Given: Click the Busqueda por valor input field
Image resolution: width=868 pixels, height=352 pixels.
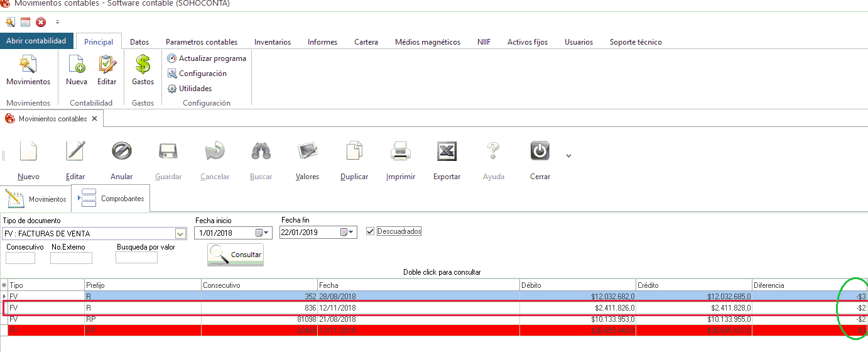Looking at the screenshot, I should [x=136, y=258].
